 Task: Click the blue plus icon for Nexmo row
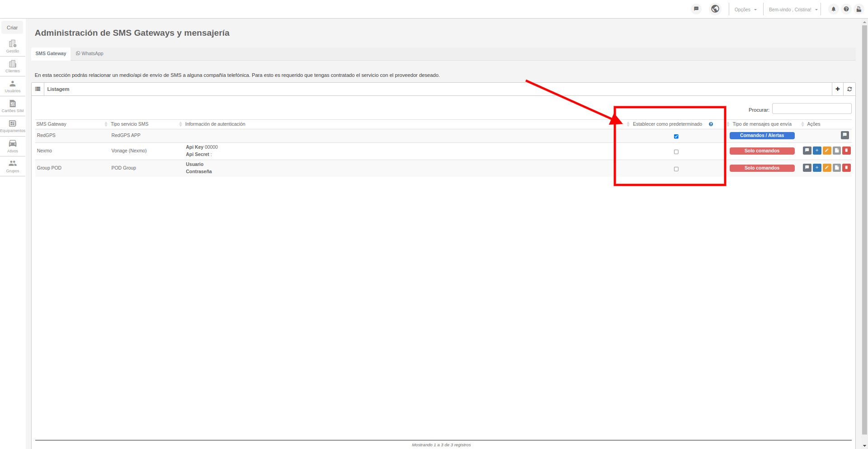[817, 151]
